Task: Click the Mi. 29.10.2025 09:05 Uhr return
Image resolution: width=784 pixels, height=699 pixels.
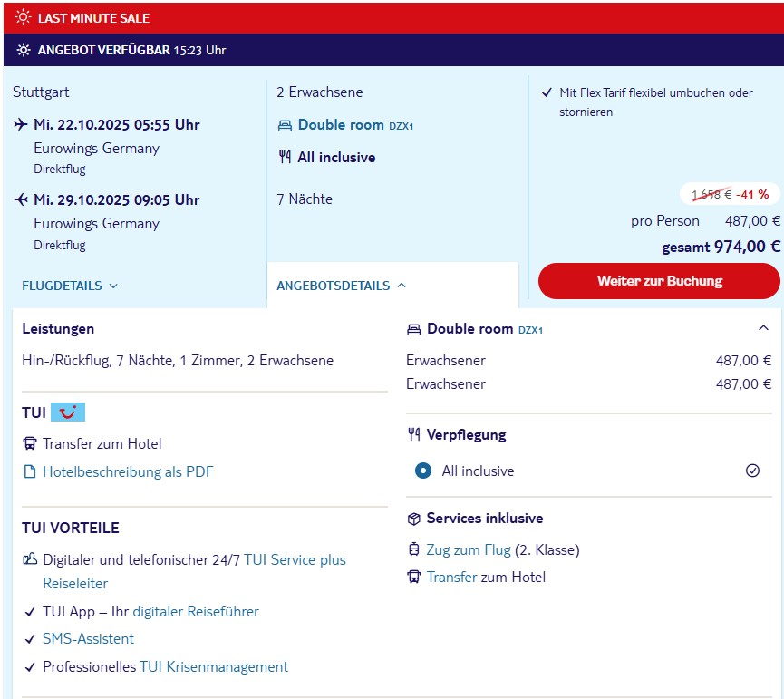Action: [117, 200]
